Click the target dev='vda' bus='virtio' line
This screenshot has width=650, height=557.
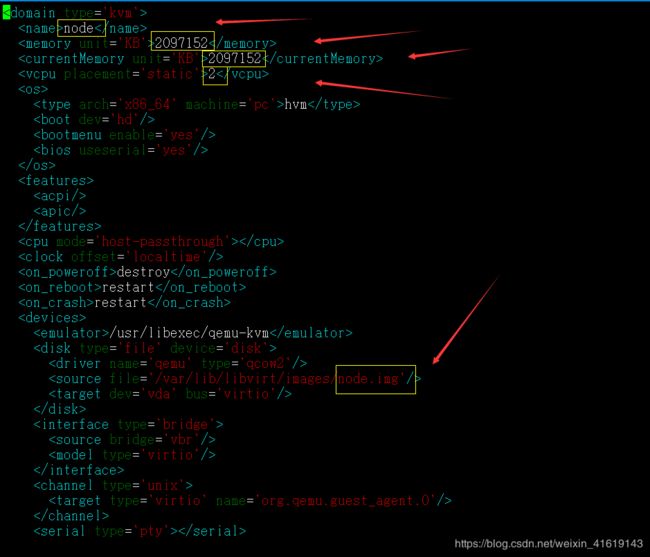tap(170, 394)
